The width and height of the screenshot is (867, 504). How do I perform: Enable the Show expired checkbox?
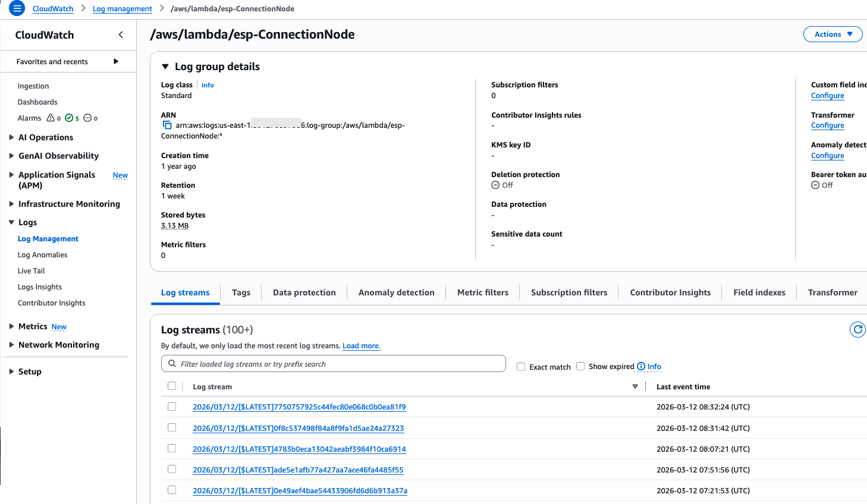[580, 366]
